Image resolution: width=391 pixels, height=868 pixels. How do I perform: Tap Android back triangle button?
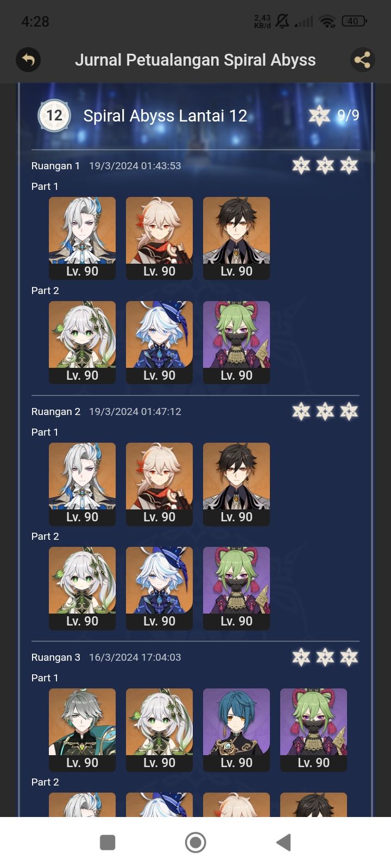pyautogui.click(x=283, y=843)
